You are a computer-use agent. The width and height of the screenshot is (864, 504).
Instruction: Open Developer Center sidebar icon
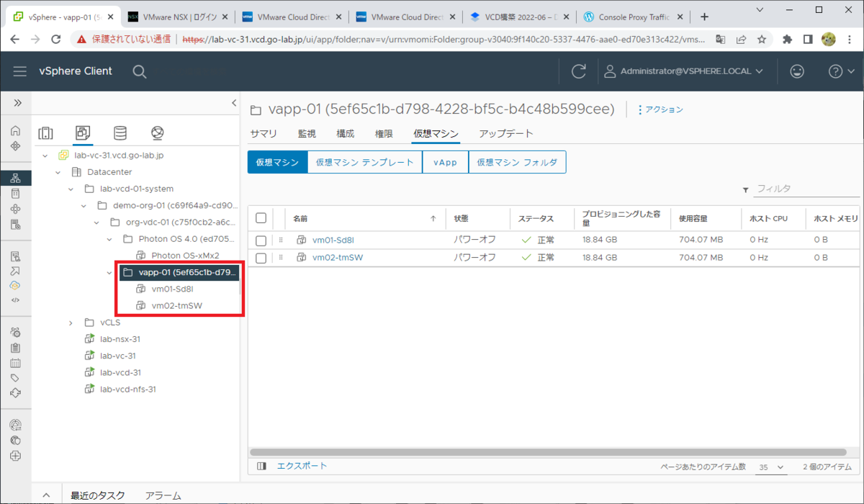16,300
